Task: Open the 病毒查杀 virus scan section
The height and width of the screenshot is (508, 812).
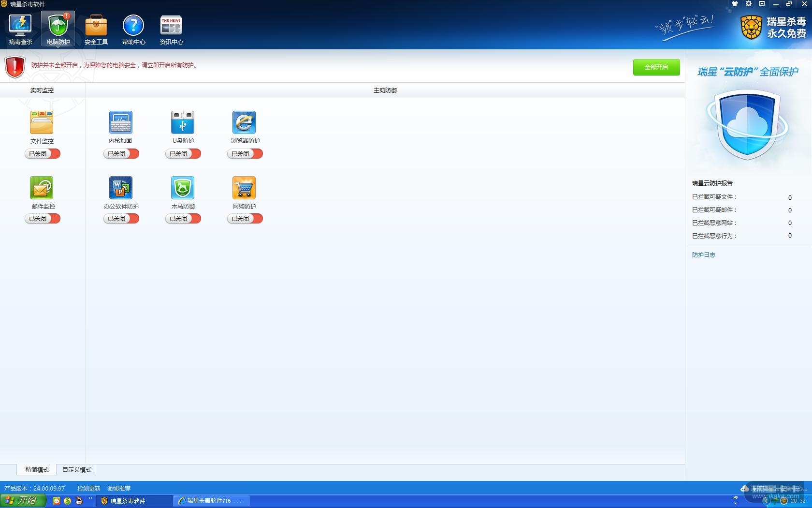Action: [20, 29]
